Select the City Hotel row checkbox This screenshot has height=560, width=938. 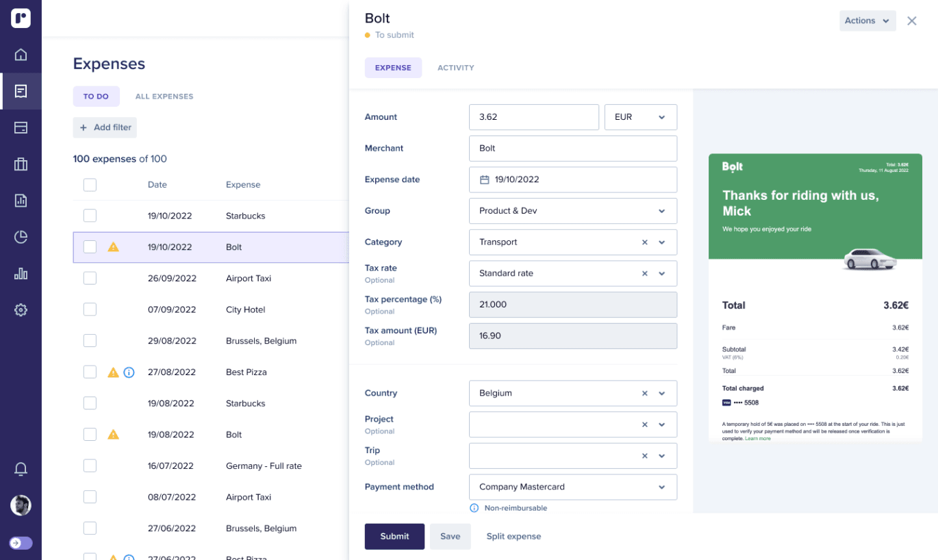click(x=90, y=309)
